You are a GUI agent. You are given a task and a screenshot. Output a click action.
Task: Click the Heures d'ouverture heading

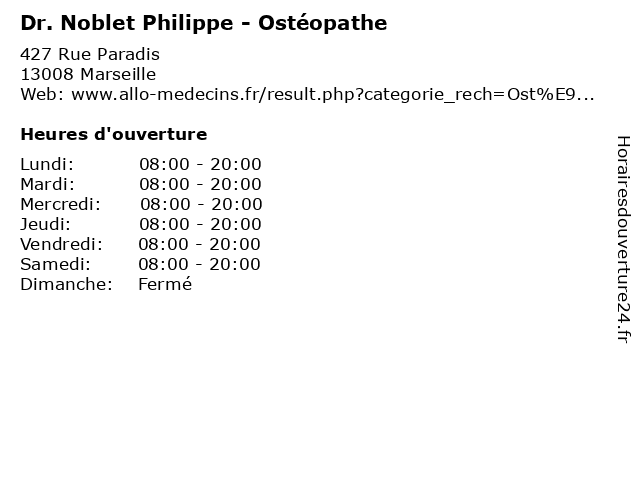click(114, 134)
